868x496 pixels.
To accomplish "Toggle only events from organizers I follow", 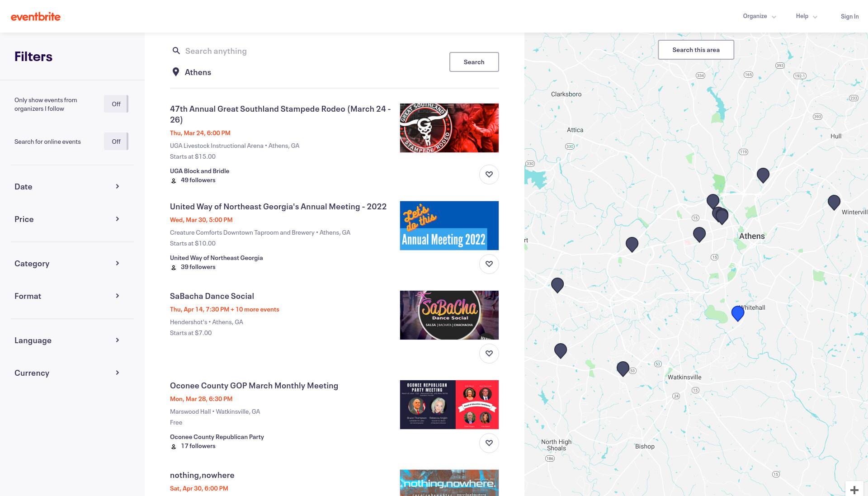I will [x=116, y=104].
